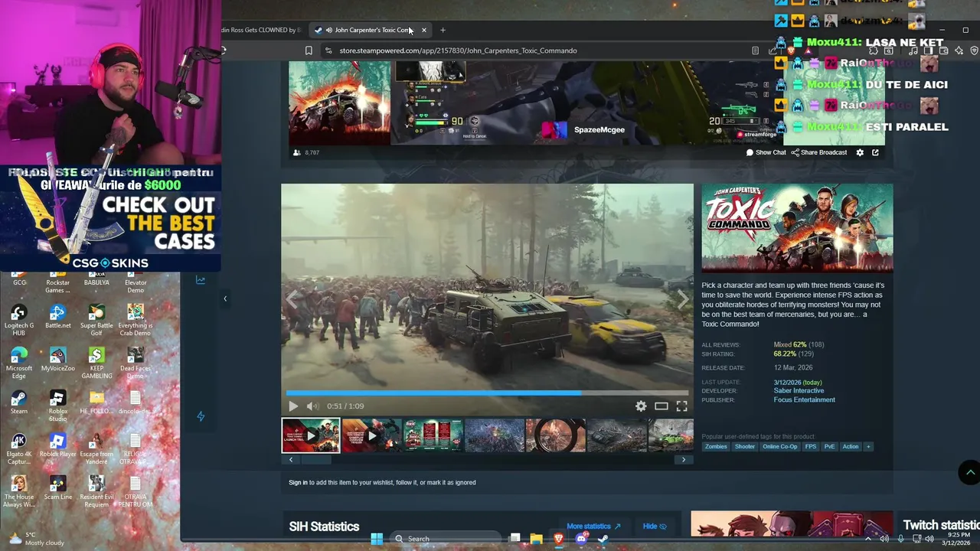Open Discord from the taskbar
Screen dimensions: 980x551
[581, 539]
